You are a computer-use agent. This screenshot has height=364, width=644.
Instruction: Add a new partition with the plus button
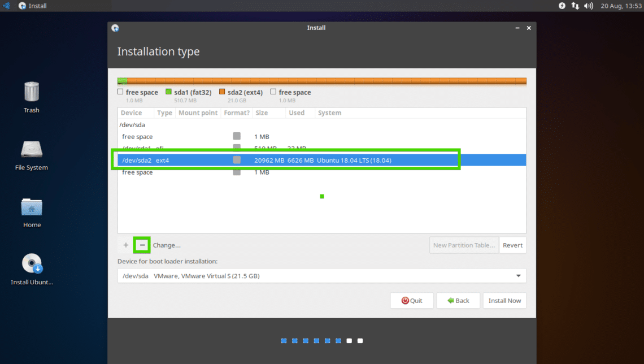[125, 245]
